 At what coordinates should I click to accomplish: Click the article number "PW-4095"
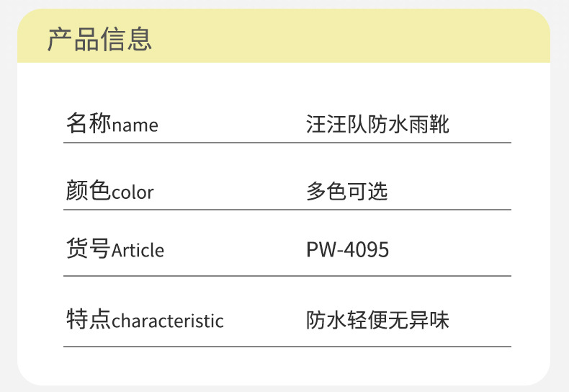[x=348, y=250]
